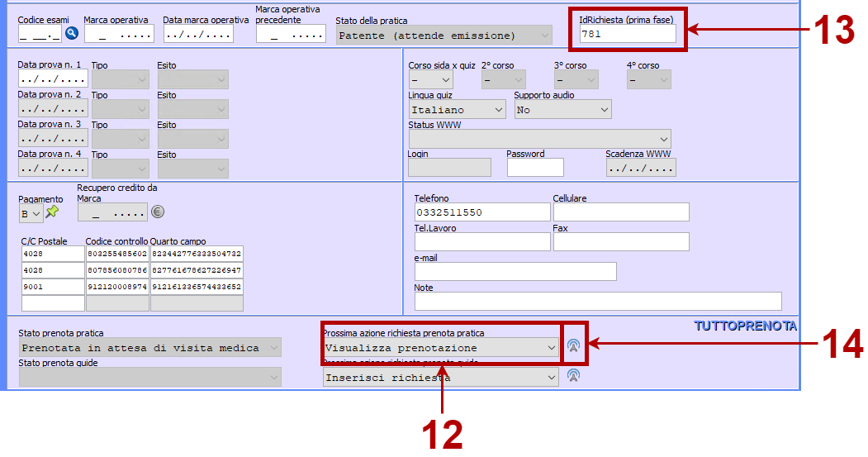Open the TUTTOPRENOTA link

click(745, 326)
